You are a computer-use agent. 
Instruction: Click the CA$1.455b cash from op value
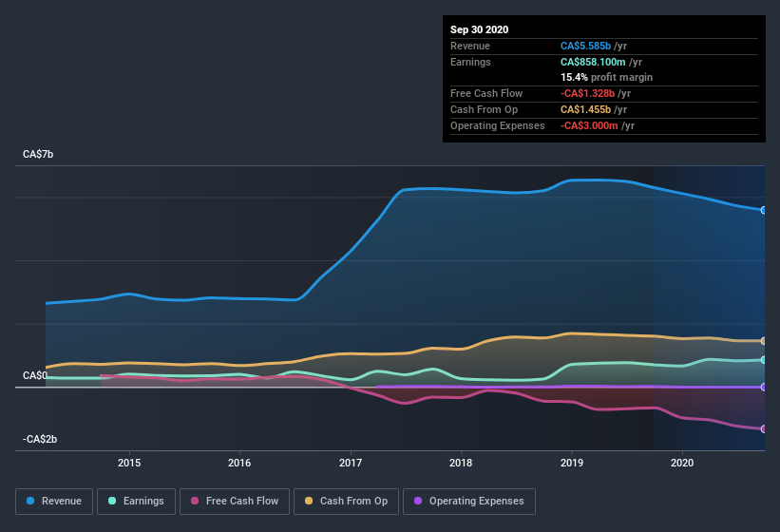(585, 109)
